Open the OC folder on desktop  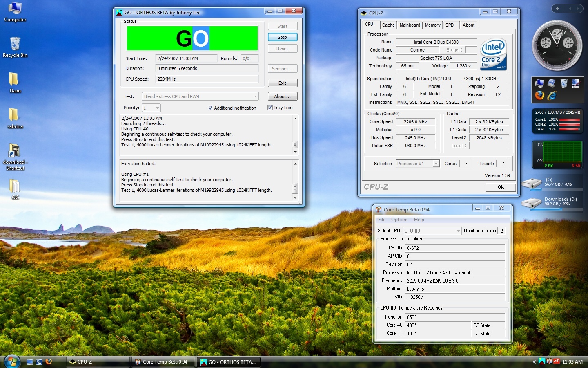tap(15, 189)
